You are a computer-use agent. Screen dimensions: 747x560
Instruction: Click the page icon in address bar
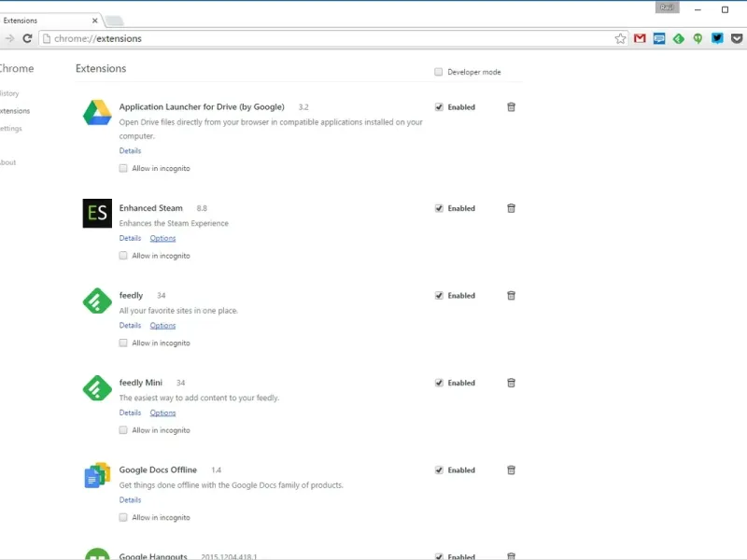(x=47, y=38)
